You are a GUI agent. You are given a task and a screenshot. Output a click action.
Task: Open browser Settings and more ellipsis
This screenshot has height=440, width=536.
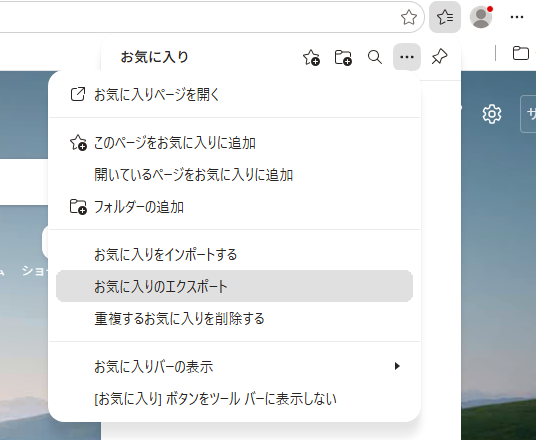tap(517, 17)
